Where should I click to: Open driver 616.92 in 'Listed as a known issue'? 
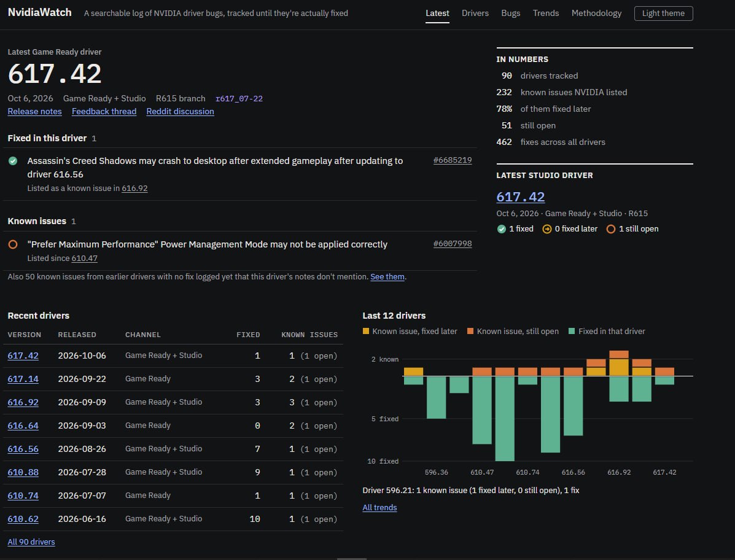pyautogui.click(x=134, y=189)
